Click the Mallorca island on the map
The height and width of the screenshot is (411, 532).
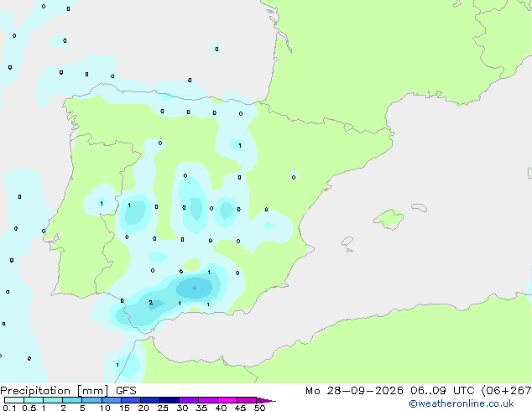click(389, 219)
